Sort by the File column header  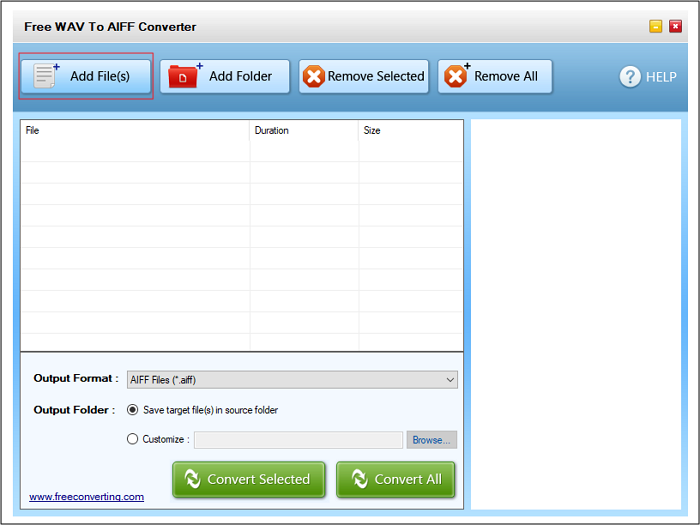(135, 131)
